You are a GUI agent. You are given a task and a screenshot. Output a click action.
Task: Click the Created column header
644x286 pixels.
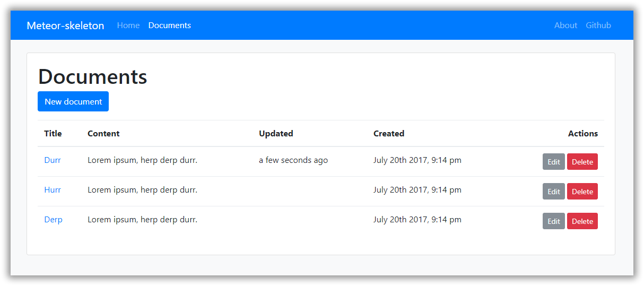click(389, 134)
